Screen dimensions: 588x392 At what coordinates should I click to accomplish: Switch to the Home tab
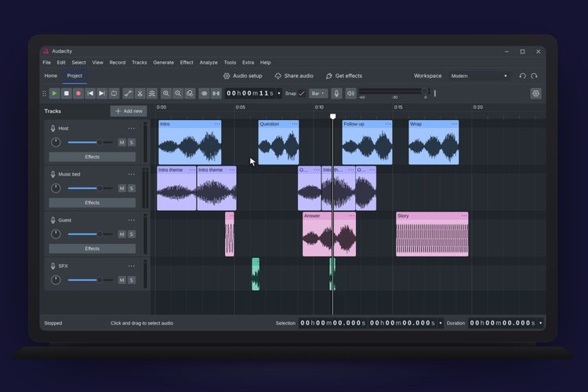tap(51, 76)
